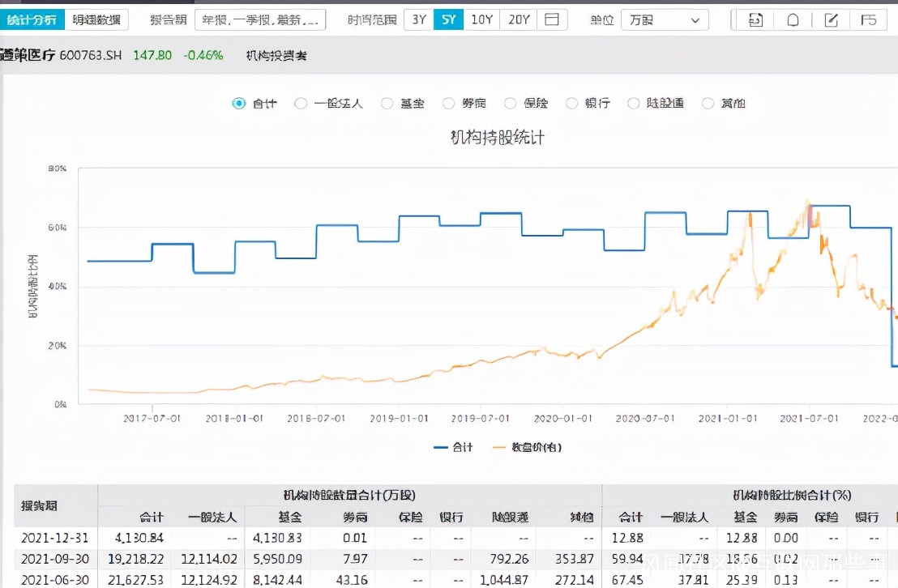Set time range to 20Y
Viewport: 898px width, 588px height.
tap(519, 19)
